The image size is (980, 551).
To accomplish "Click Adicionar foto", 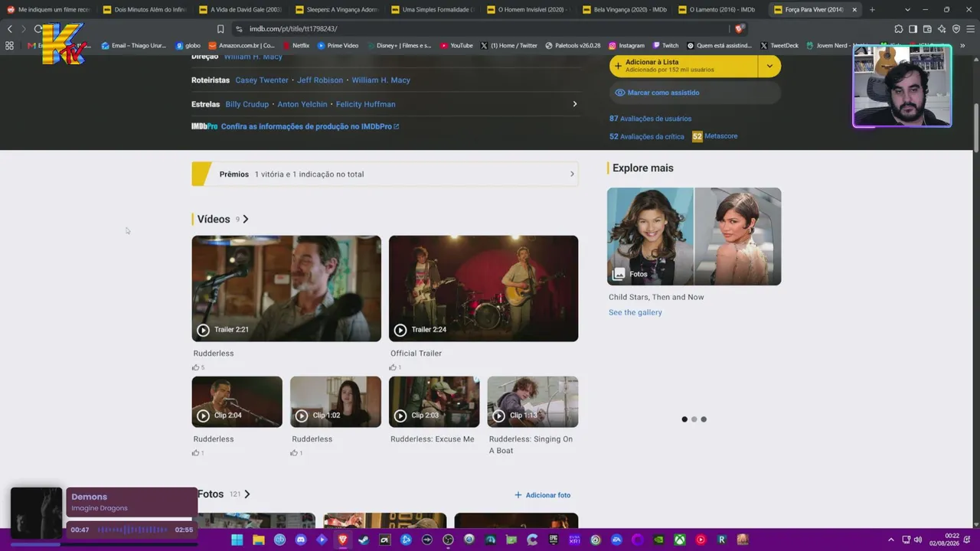I will click(x=542, y=495).
